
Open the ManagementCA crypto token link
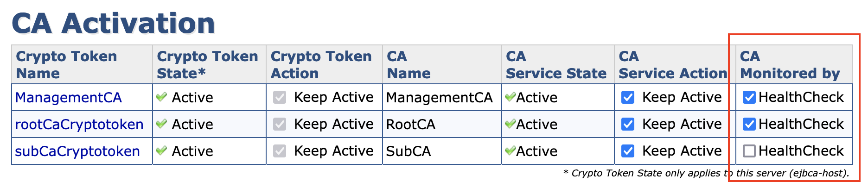click(x=69, y=98)
